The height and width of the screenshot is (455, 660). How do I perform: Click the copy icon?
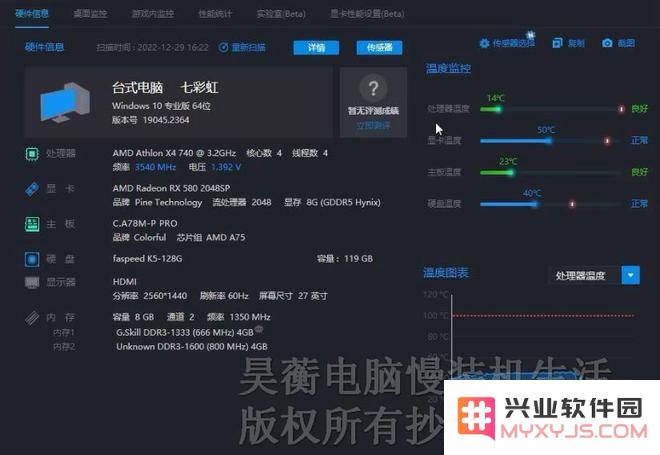coord(557,43)
